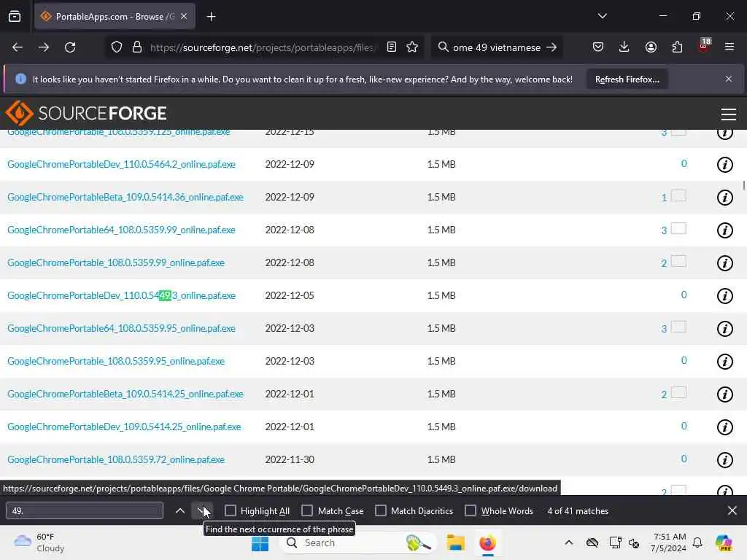Click uBlock extension icon showing 18

pos(704,46)
